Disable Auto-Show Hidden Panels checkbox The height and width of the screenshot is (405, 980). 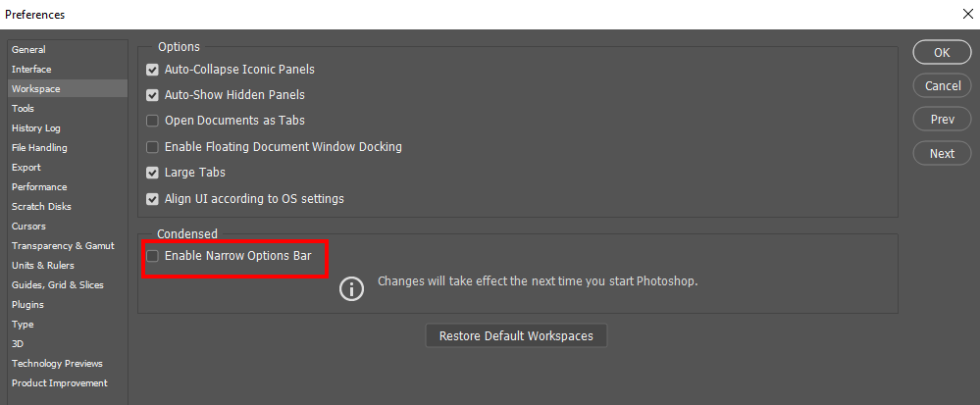pyautogui.click(x=153, y=95)
